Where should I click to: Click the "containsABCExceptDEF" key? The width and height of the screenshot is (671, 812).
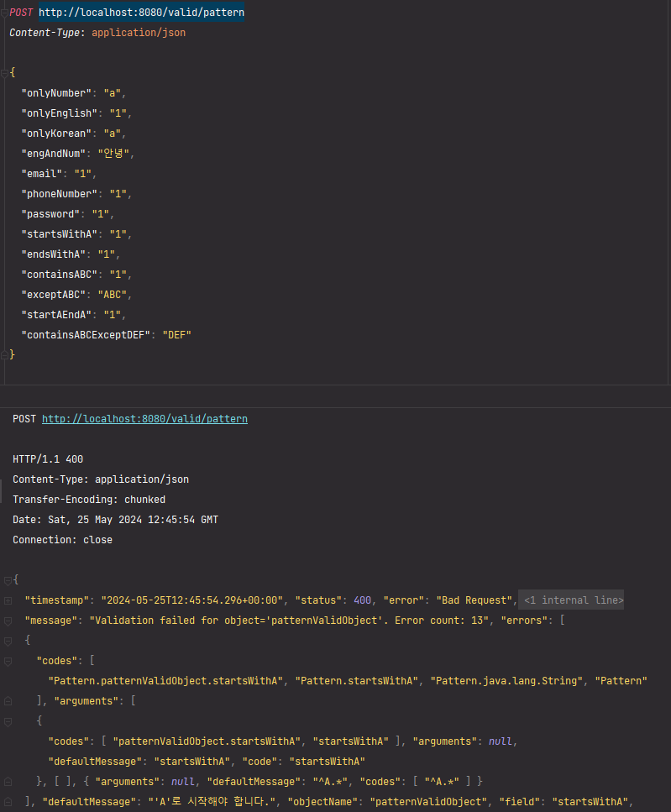click(x=86, y=335)
